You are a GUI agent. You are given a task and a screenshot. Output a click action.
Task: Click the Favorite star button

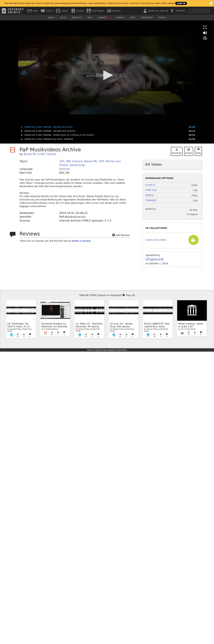(177, 151)
